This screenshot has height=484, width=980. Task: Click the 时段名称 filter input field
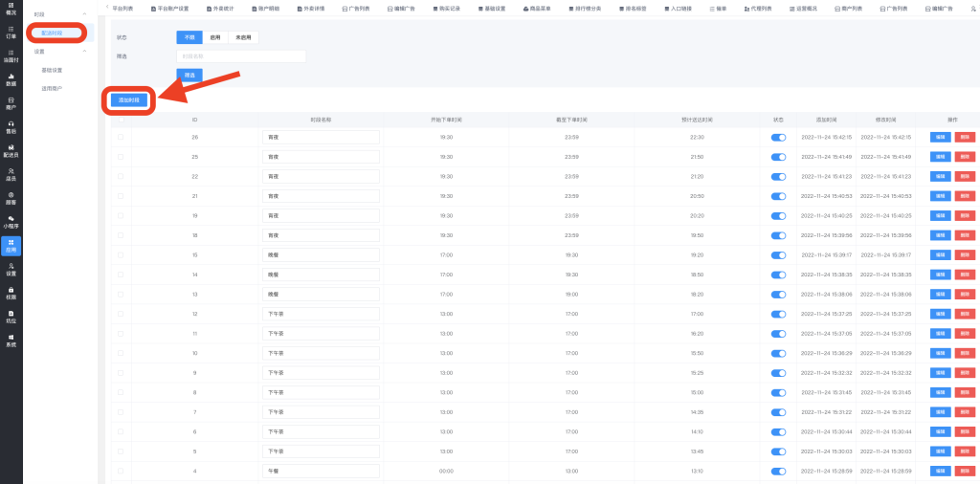240,56
